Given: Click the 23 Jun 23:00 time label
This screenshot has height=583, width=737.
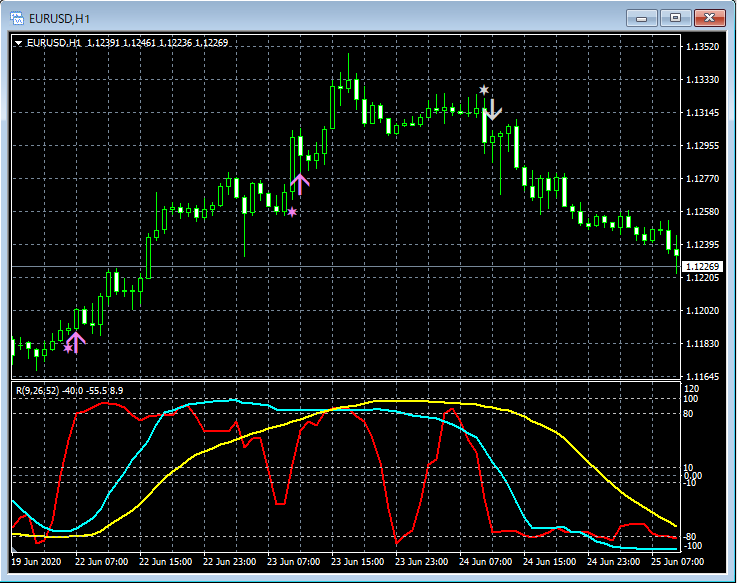Looking at the screenshot, I should [x=421, y=562].
